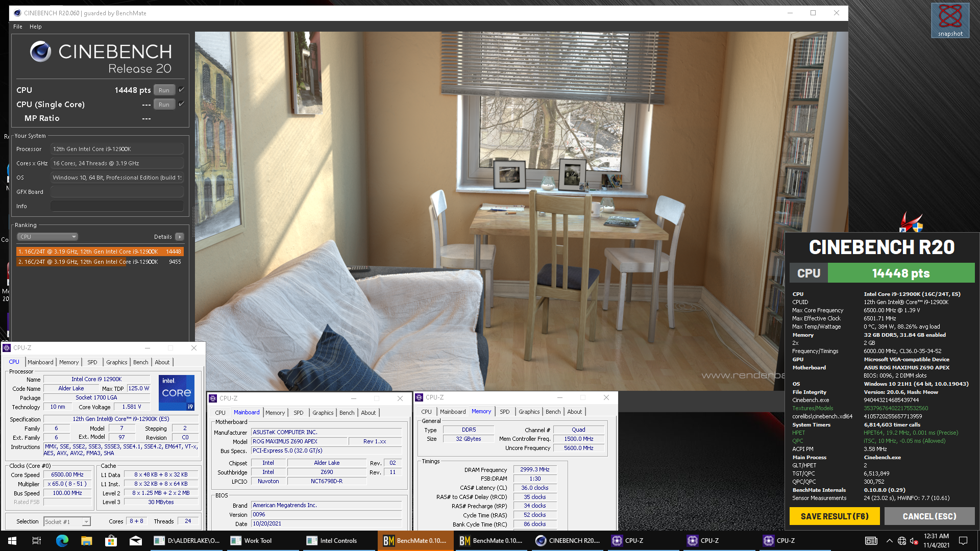Switch to the Intel Controls taskbar window
Screen dimensions: 980x551
(339, 541)
